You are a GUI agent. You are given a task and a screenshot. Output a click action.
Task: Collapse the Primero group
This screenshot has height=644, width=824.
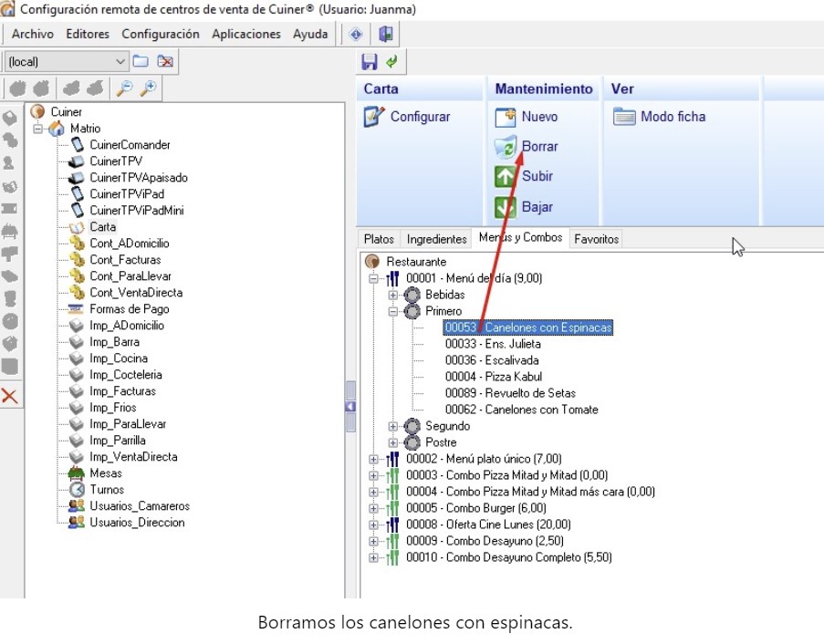tap(392, 311)
